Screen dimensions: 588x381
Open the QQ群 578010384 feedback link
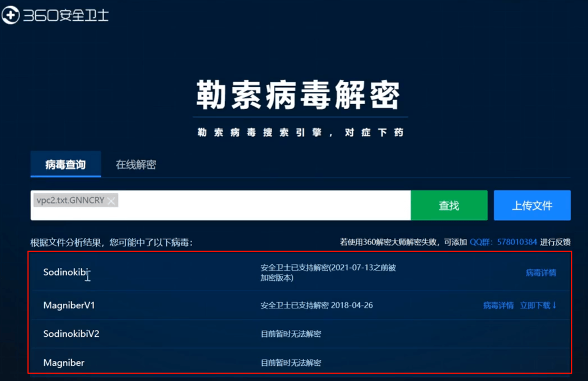tap(503, 242)
